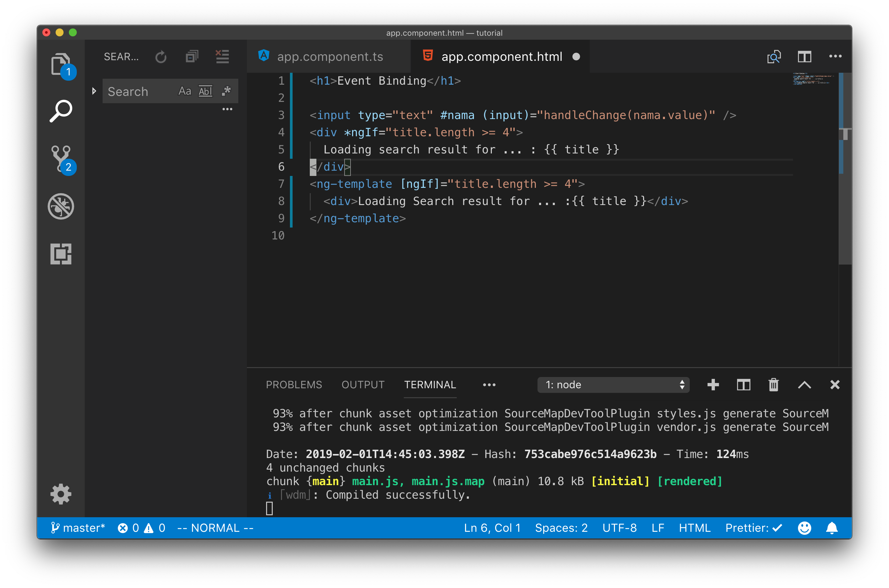Click the code minimap thumbnail
The image size is (889, 588).
pyautogui.click(x=813, y=79)
